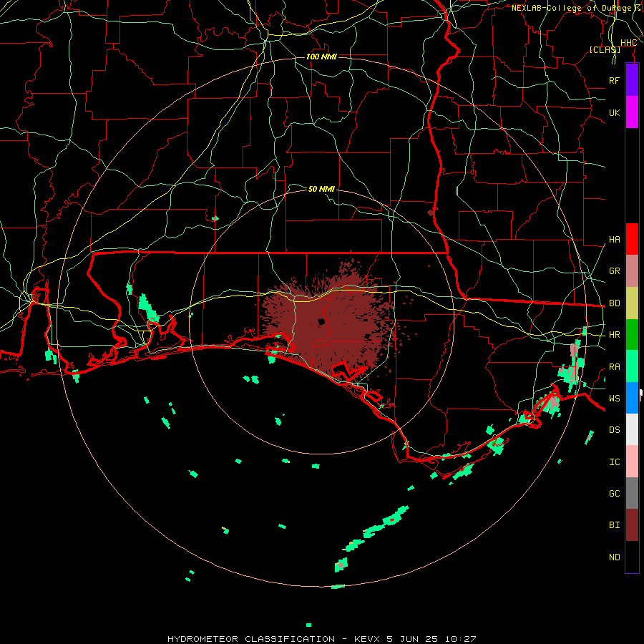Click the GC legend label

click(x=614, y=494)
